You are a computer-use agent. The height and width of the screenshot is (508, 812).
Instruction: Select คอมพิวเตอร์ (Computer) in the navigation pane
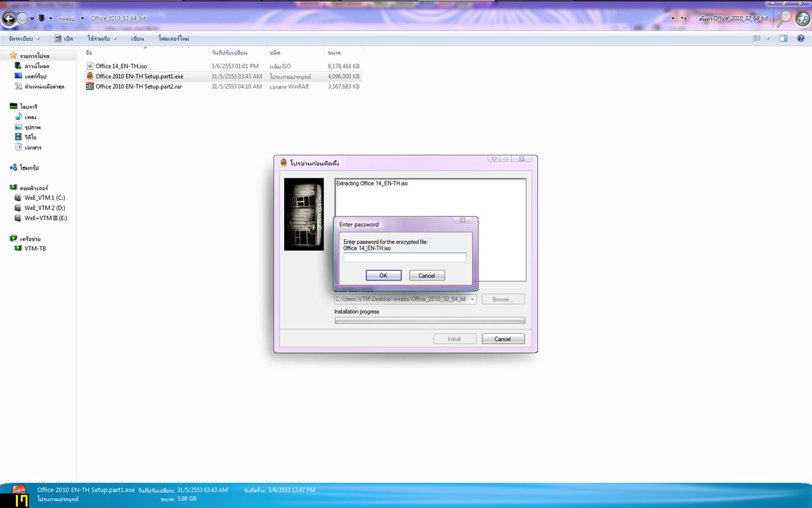point(34,188)
